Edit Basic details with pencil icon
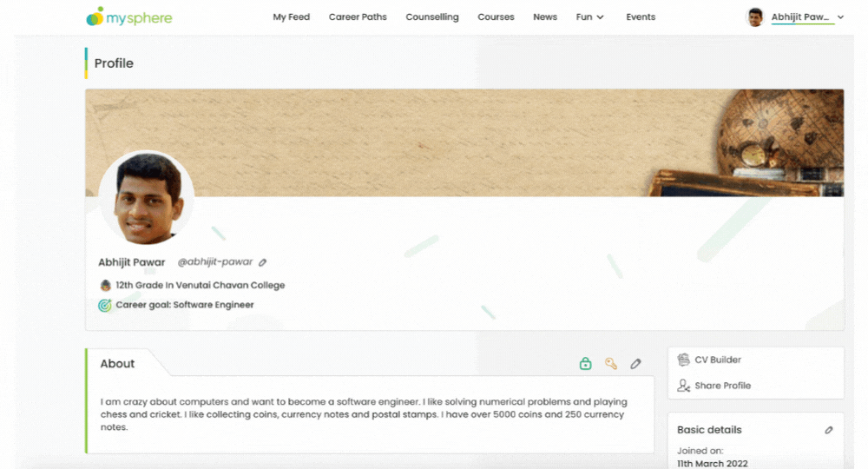The height and width of the screenshot is (469, 868). click(x=829, y=430)
